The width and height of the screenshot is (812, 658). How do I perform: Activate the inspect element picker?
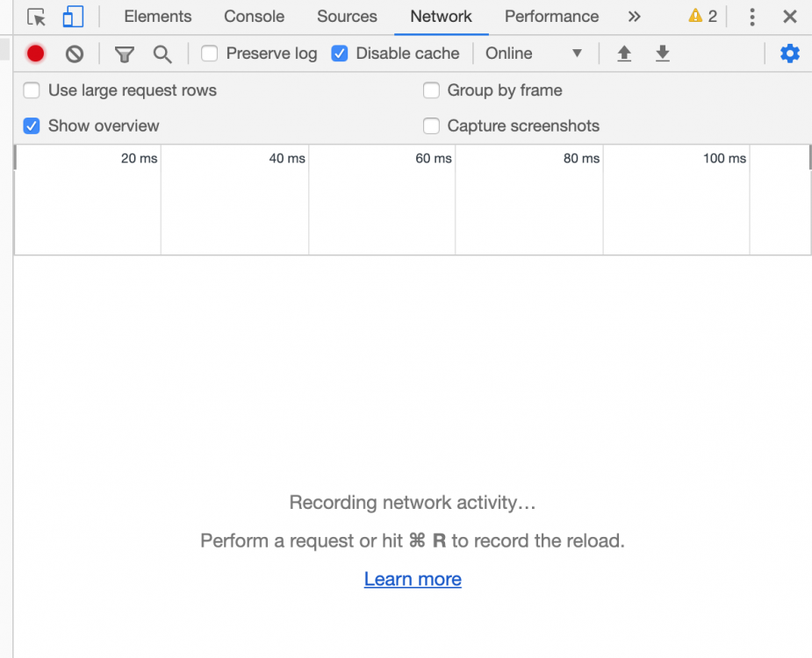[35, 17]
